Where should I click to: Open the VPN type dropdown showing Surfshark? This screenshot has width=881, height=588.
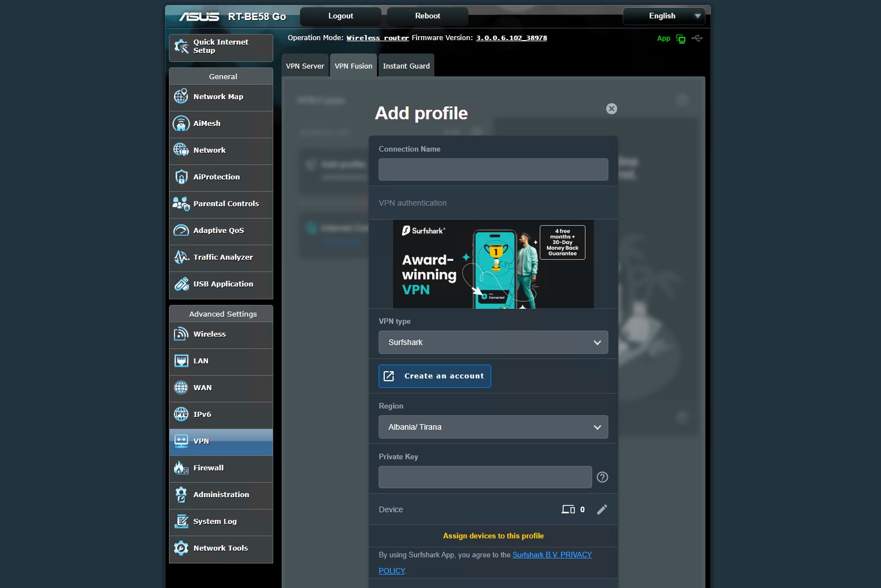[x=493, y=342]
